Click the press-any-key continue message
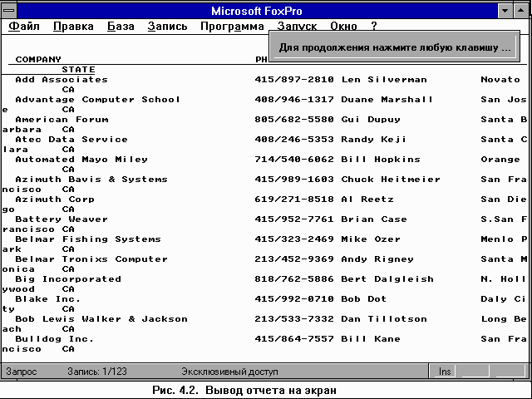 pyautogui.click(x=395, y=48)
